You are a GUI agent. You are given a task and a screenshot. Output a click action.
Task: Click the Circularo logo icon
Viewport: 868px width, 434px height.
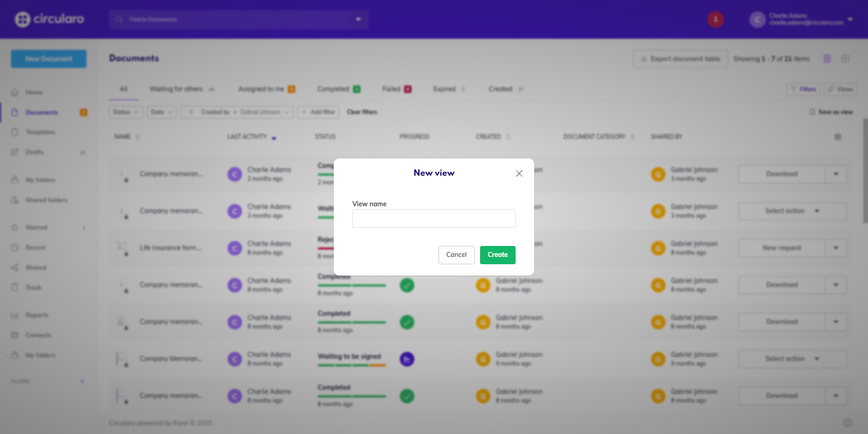[22, 19]
